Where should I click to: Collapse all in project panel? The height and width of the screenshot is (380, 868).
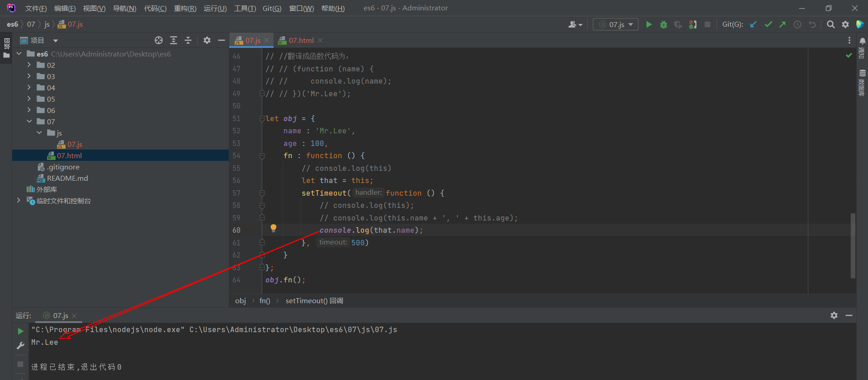pyautogui.click(x=188, y=40)
